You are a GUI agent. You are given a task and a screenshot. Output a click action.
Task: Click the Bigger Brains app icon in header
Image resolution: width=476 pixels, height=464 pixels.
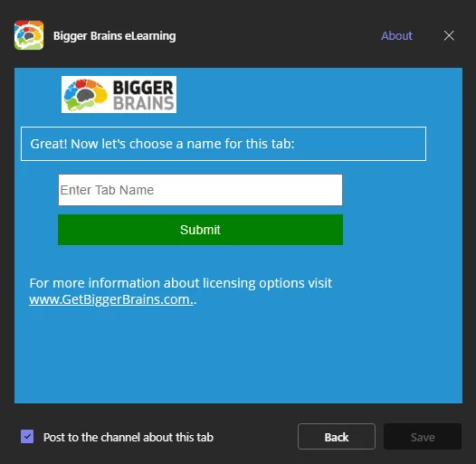[x=29, y=35]
